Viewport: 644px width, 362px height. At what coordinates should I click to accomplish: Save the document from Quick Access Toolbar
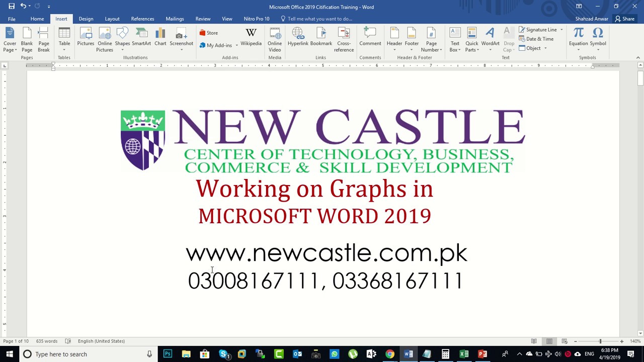pyautogui.click(x=12, y=7)
